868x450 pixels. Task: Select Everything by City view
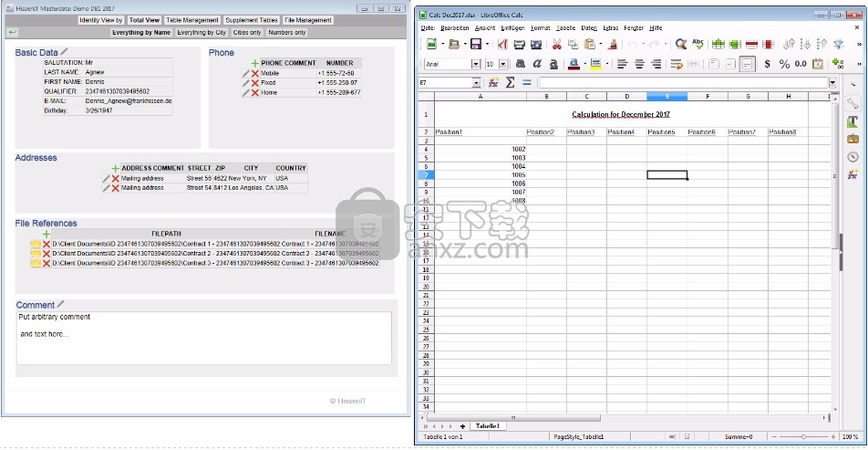click(201, 32)
